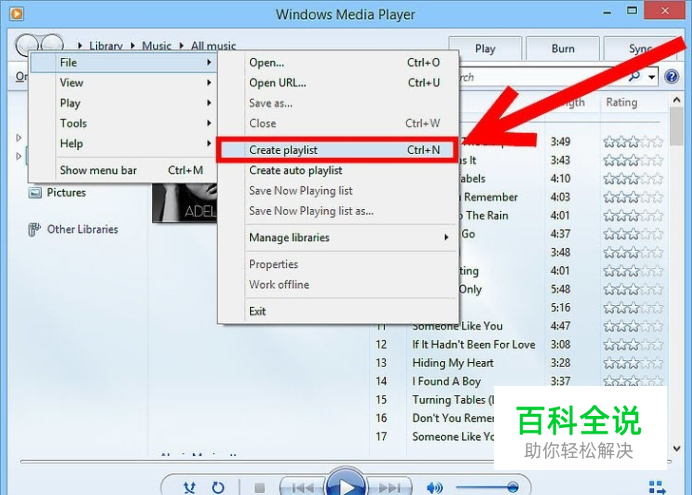Rate track 12 stars
Image resolution: width=692 pixels, height=495 pixels.
coord(633,345)
